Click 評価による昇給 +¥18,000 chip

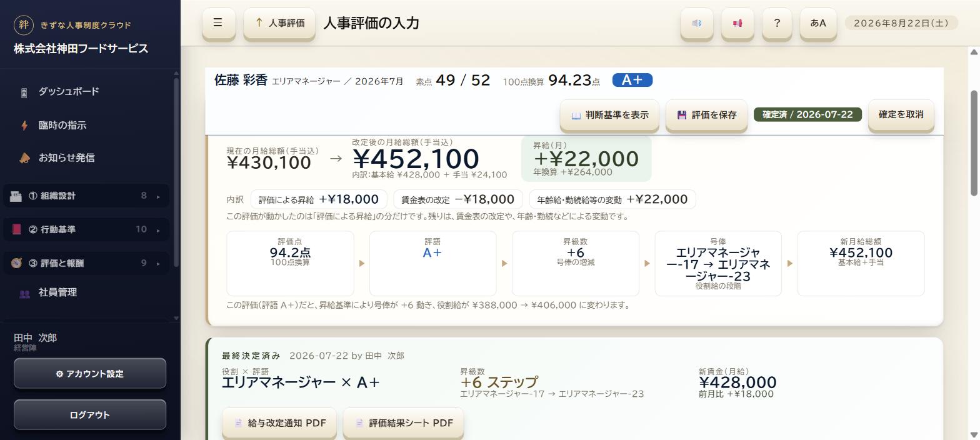coord(319,199)
